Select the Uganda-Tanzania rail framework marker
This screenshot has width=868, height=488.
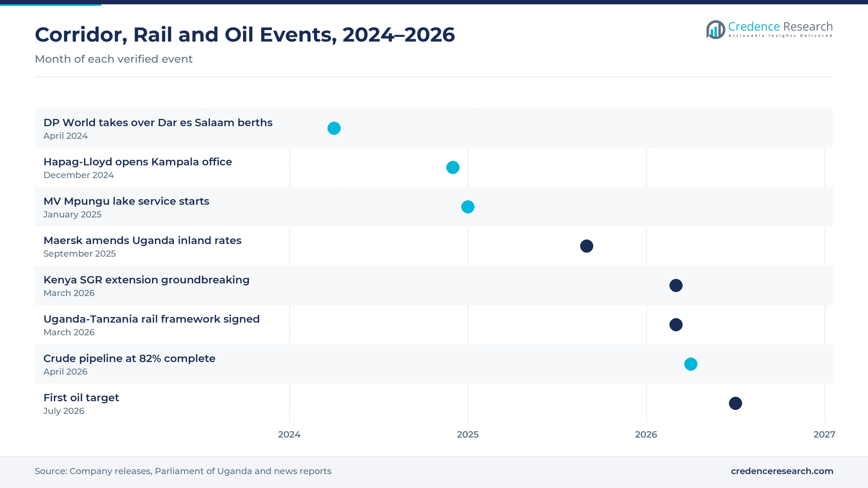coord(676,325)
